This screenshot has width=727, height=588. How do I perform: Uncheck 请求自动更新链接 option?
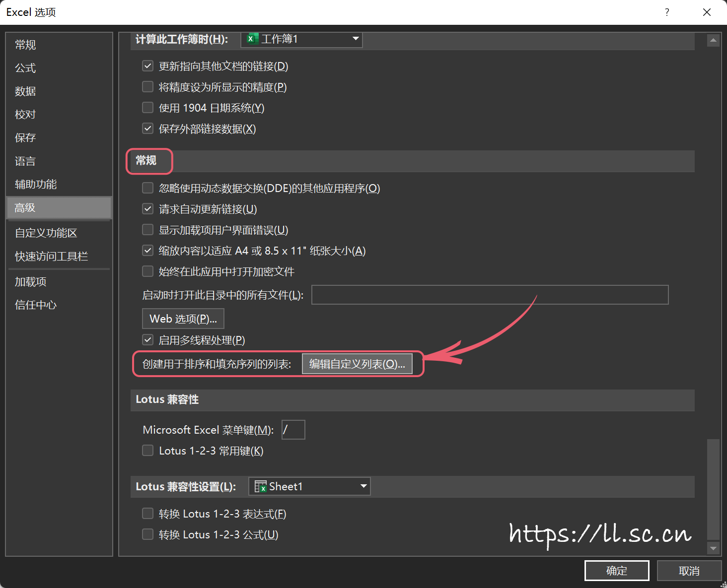(148, 209)
